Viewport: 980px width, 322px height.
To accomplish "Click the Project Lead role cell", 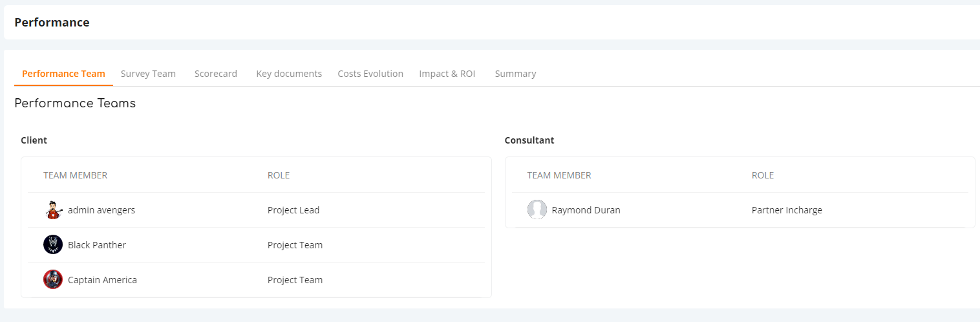I will point(293,210).
